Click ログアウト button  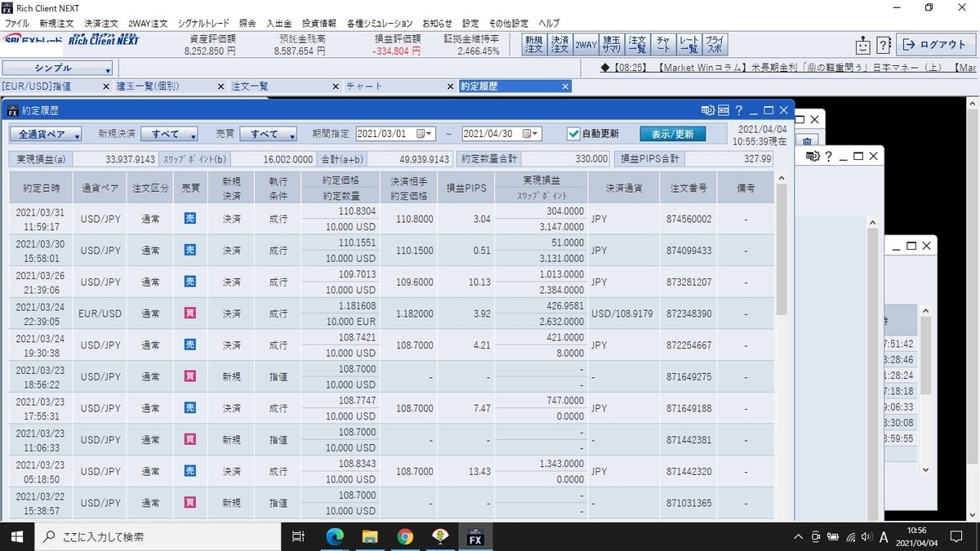pos(935,45)
